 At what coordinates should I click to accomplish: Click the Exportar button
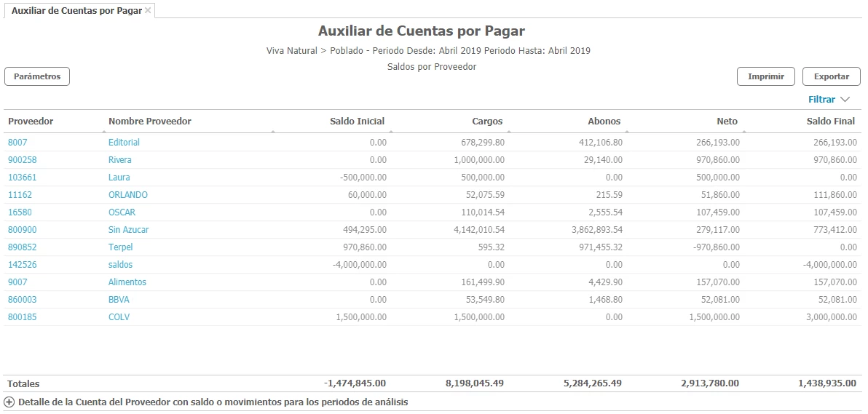click(831, 77)
